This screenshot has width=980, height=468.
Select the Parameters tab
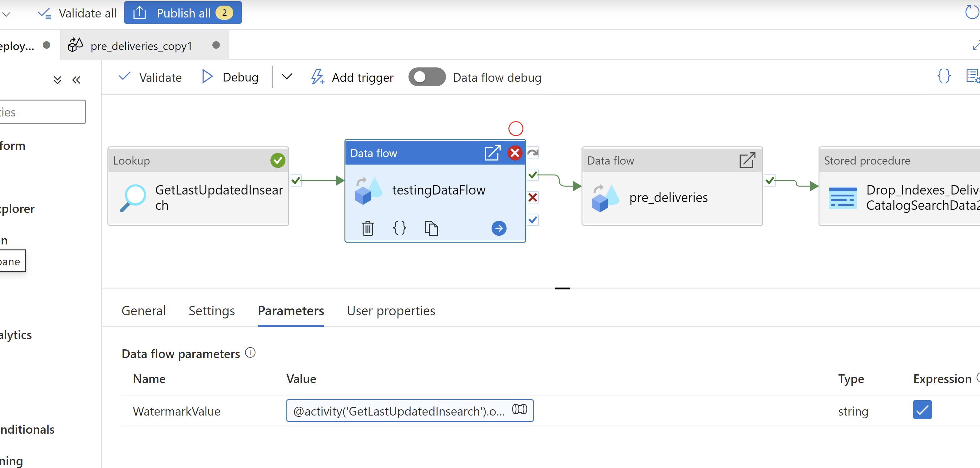[x=291, y=311]
